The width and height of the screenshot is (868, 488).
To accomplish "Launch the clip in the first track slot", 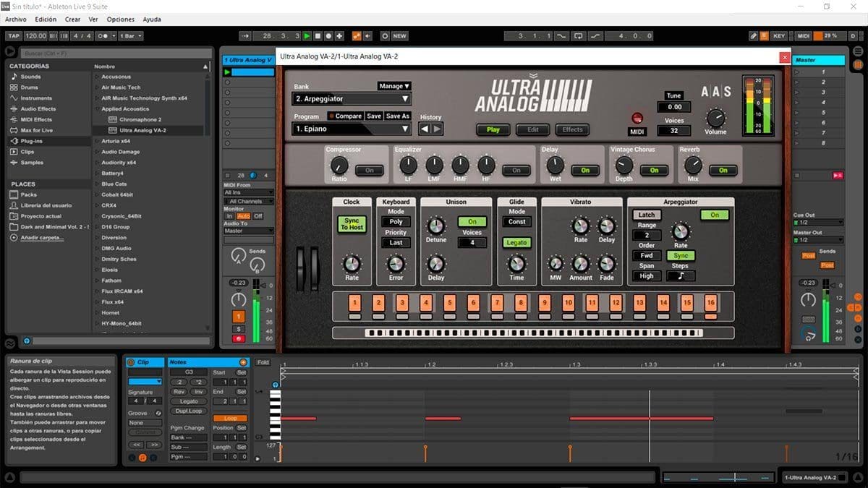I will tap(227, 72).
